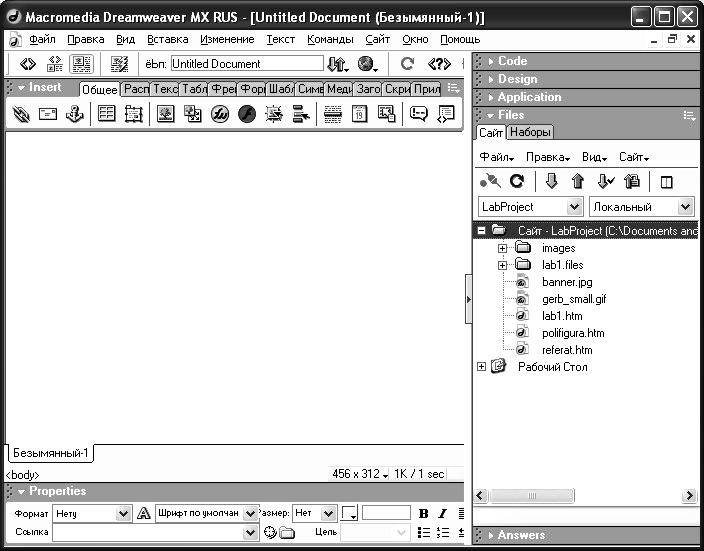Select polifigura.htm in file list
This screenshot has width=704, height=551.
[573, 333]
